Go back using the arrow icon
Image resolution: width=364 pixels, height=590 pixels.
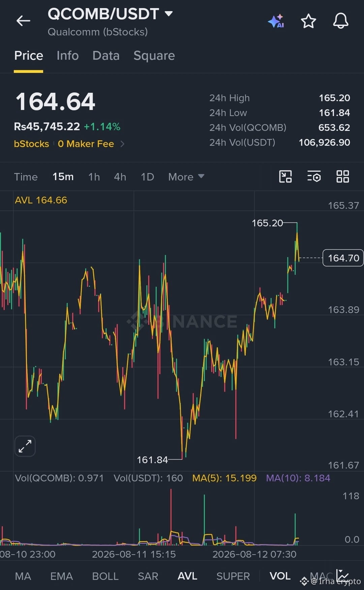tap(23, 21)
